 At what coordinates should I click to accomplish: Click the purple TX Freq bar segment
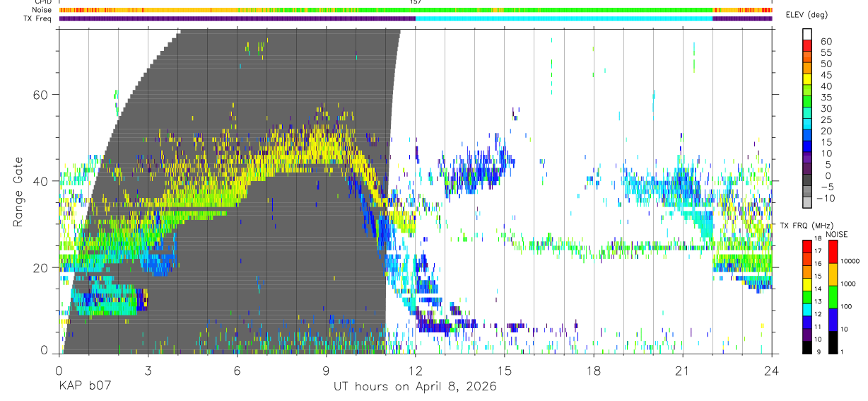[x=237, y=18]
